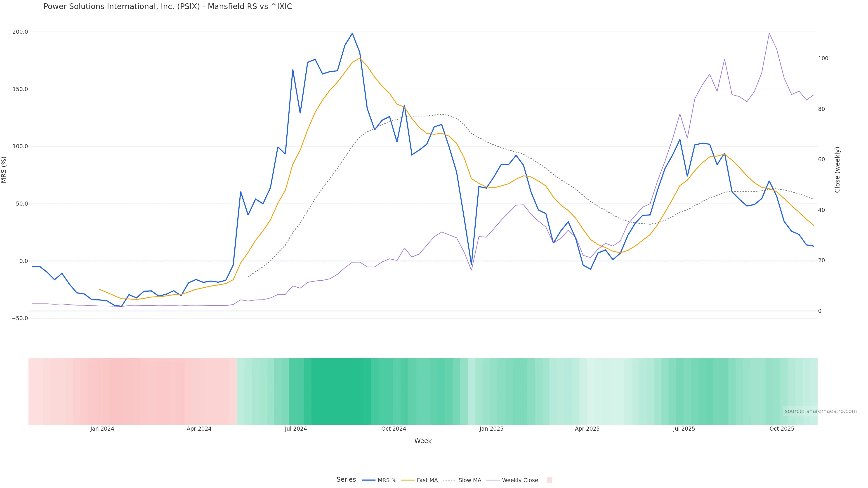Click the MRS blue line's highest peak

click(352, 33)
